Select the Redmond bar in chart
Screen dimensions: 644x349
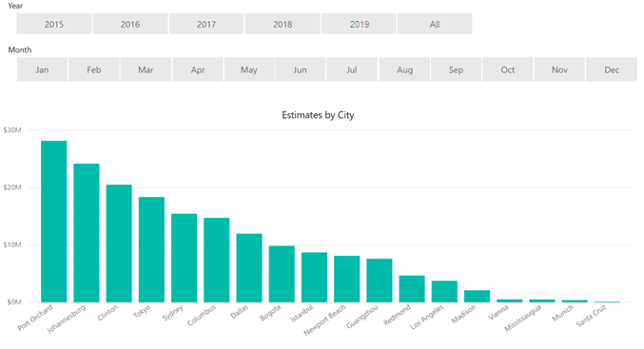coord(412,289)
